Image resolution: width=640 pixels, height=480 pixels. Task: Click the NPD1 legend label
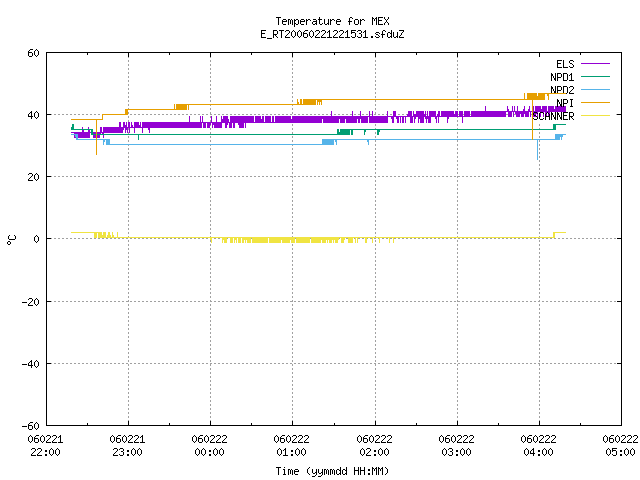coord(562,77)
